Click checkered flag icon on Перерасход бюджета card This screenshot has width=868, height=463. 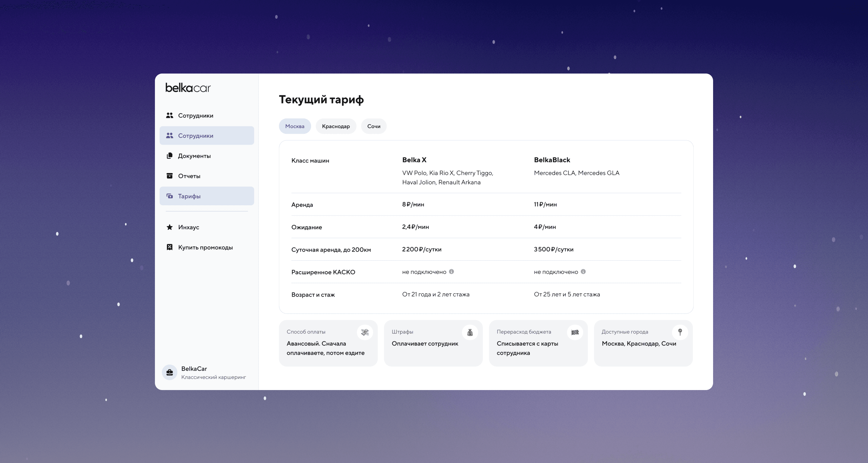[x=575, y=332]
